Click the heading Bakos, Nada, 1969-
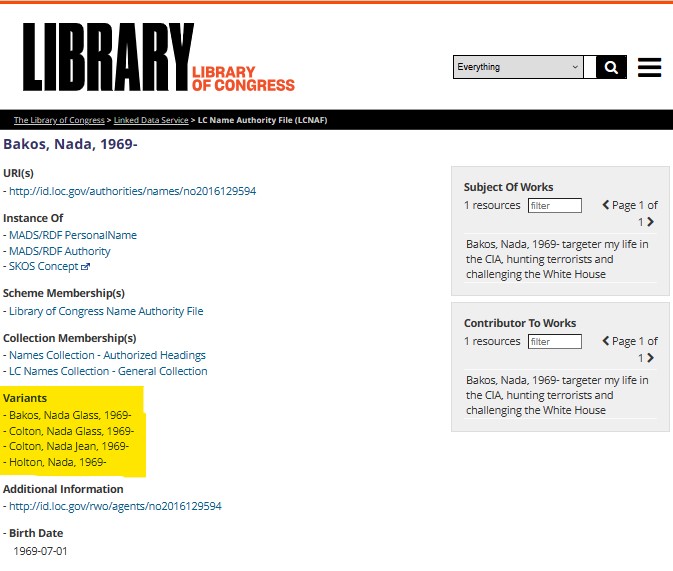673x571 pixels. point(70,144)
